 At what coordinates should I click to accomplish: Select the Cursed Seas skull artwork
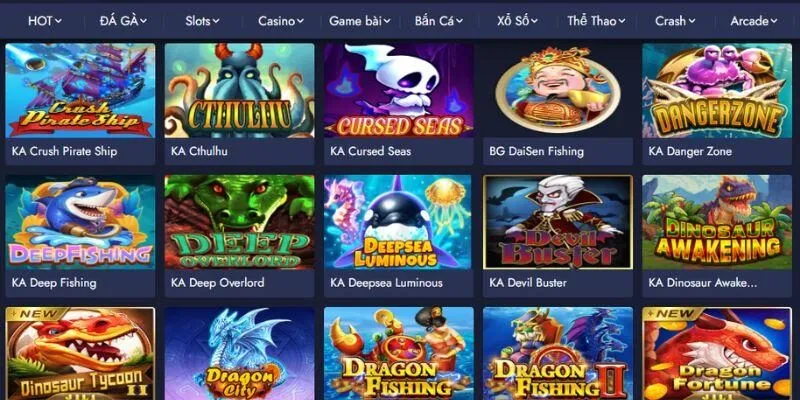pos(398,90)
